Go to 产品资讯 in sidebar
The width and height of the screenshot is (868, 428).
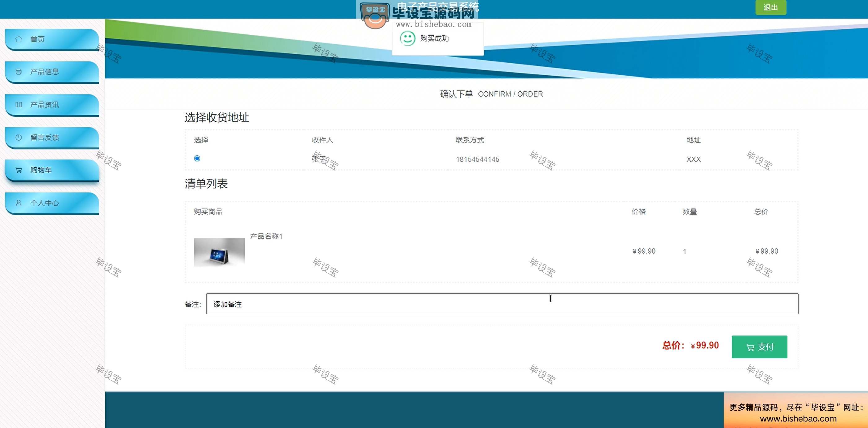click(52, 105)
